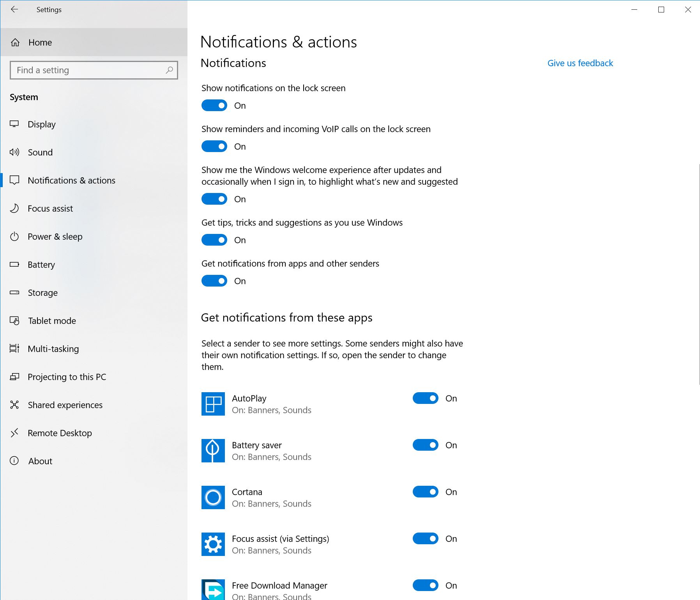700x600 pixels.
Task: Click the 'Get notifications from these apps' heading
Action: (286, 318)
